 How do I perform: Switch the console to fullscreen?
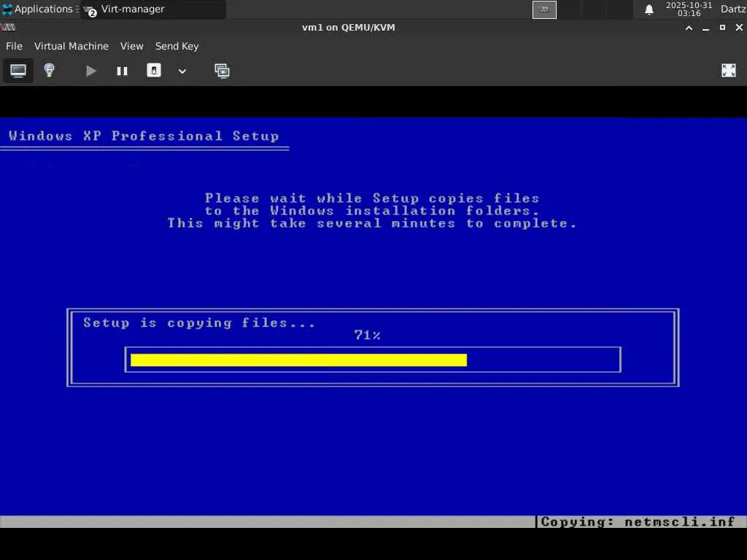pyautogui.click(x=729, y=71)
